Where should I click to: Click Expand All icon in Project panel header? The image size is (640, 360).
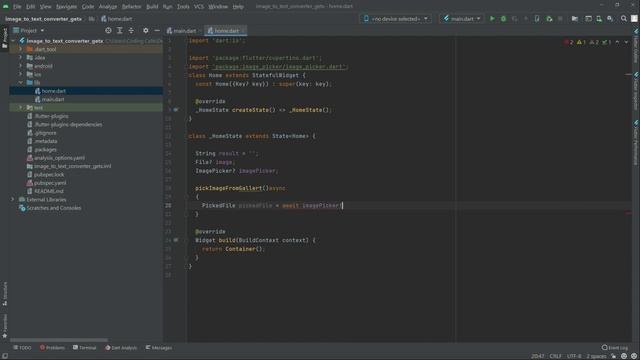[x=120, y=31]
